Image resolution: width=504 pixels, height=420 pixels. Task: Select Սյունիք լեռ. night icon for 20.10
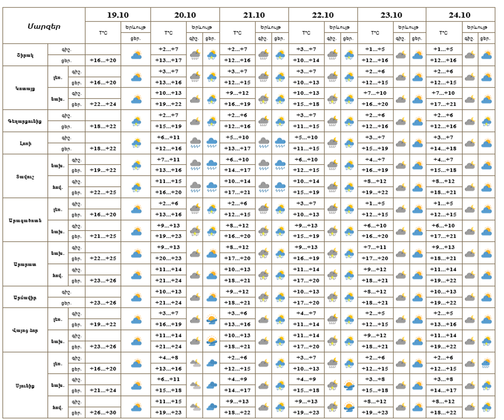click(x=195, y=363)
